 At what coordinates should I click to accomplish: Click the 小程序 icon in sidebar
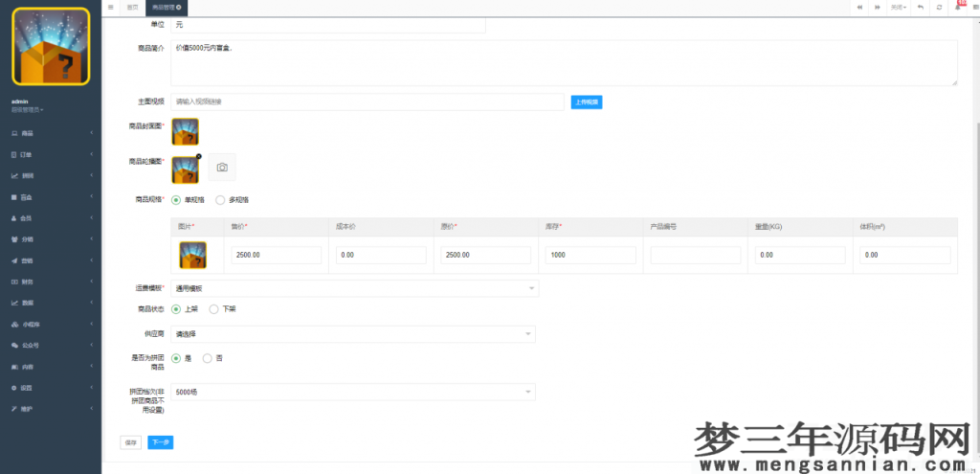[x=14, y=325]
